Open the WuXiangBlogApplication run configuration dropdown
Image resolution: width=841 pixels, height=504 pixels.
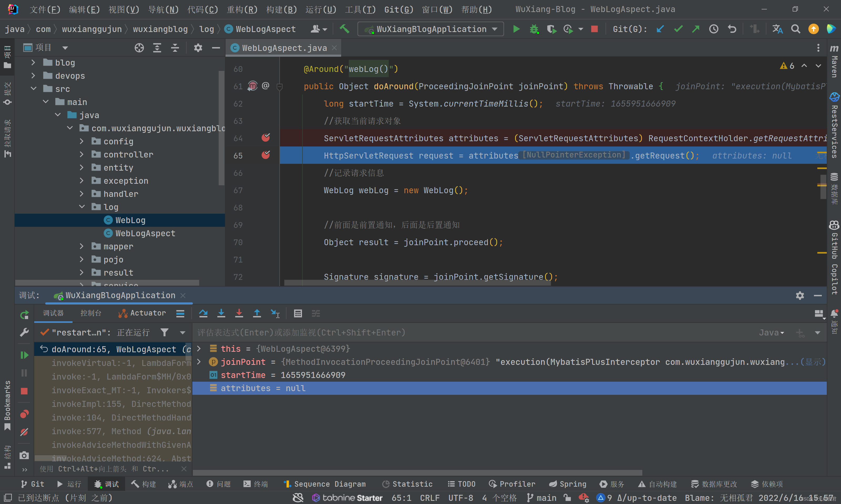431,29
